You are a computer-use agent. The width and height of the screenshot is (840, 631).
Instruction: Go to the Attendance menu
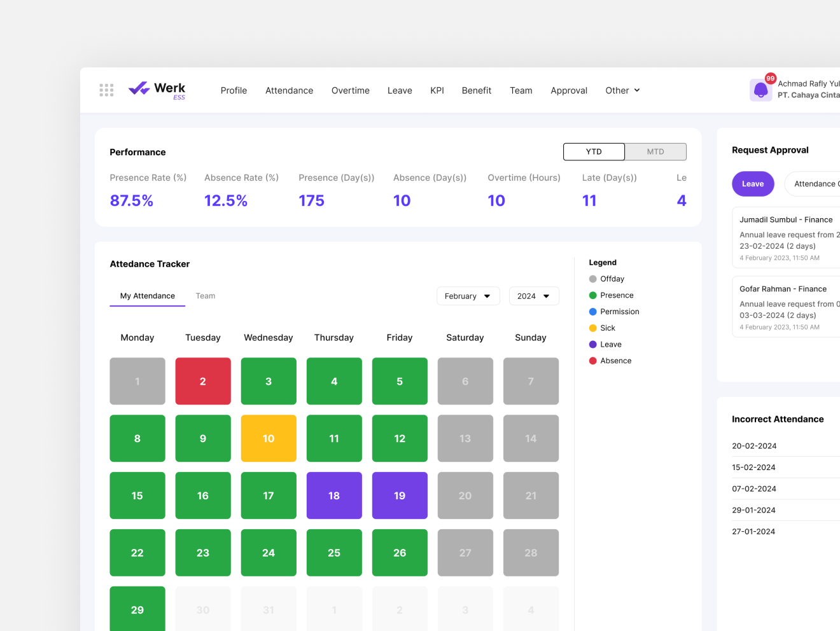(289, 90)
